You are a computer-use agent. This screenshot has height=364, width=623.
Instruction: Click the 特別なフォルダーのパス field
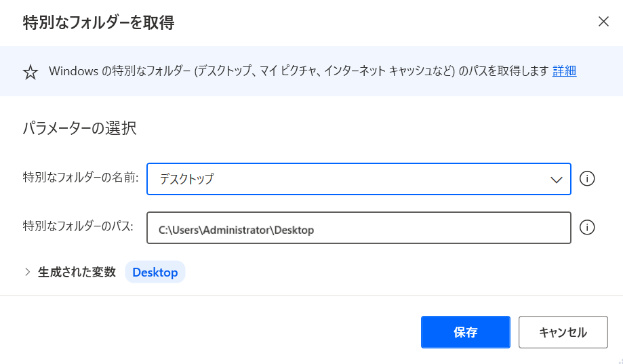[x=359, y=228]
